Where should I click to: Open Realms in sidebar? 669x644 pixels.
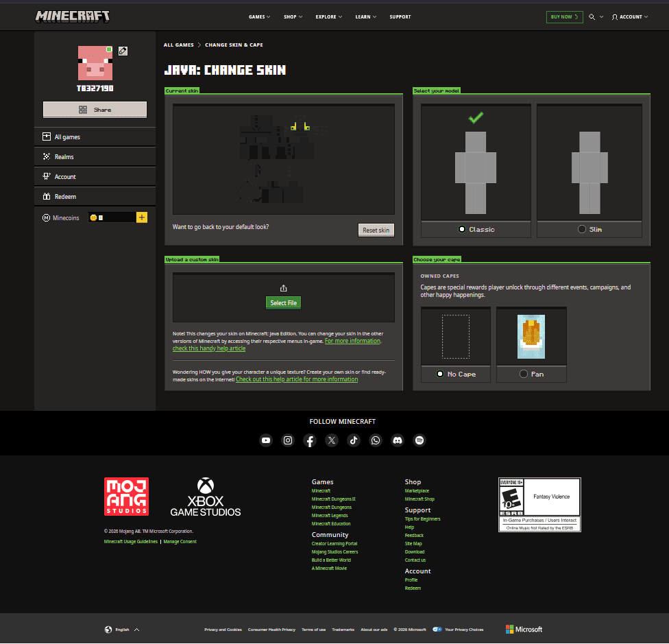pos(95,157)
